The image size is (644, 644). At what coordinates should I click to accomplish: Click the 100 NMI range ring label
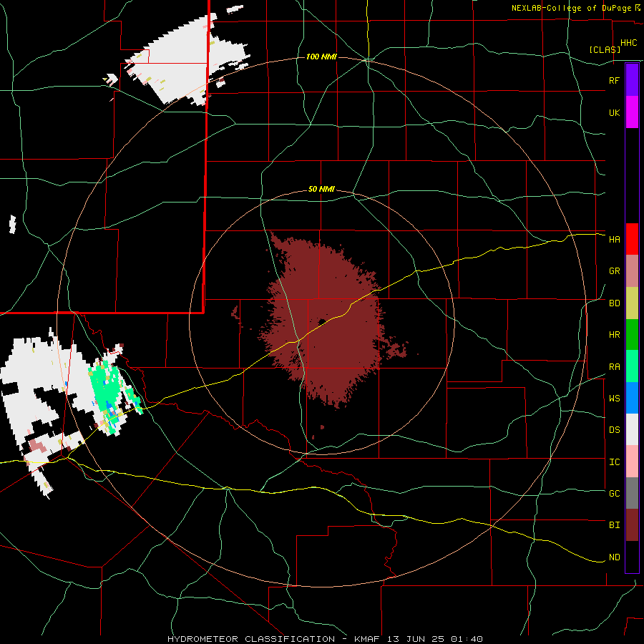point(321,57)
